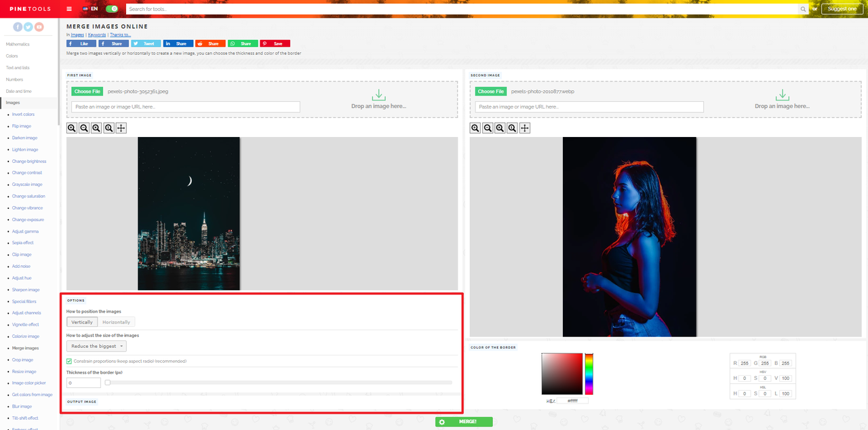Click the saturation color picker square

(562, 374)
